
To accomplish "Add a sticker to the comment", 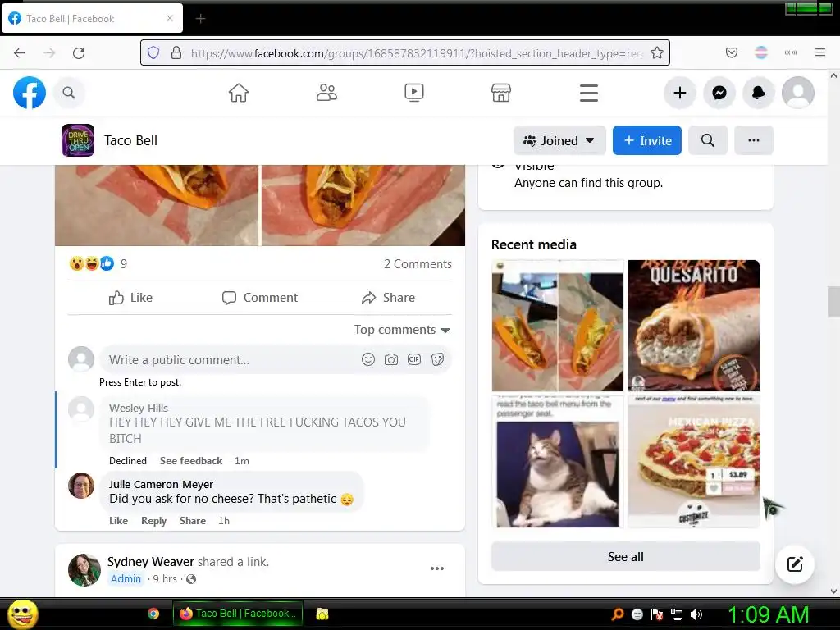I will [x=438, y=359].
